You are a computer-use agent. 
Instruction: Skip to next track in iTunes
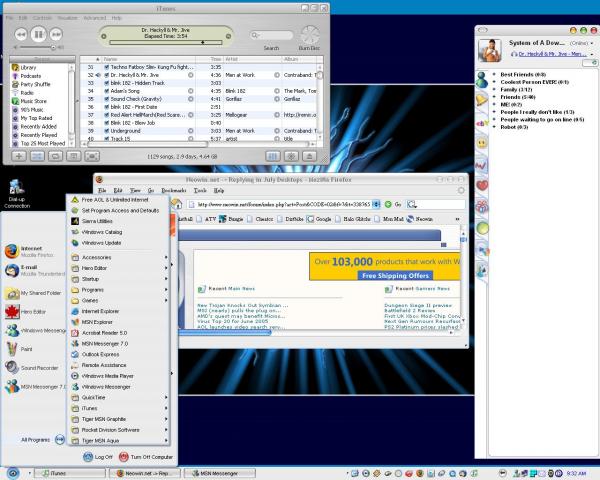tap(56, 34)
